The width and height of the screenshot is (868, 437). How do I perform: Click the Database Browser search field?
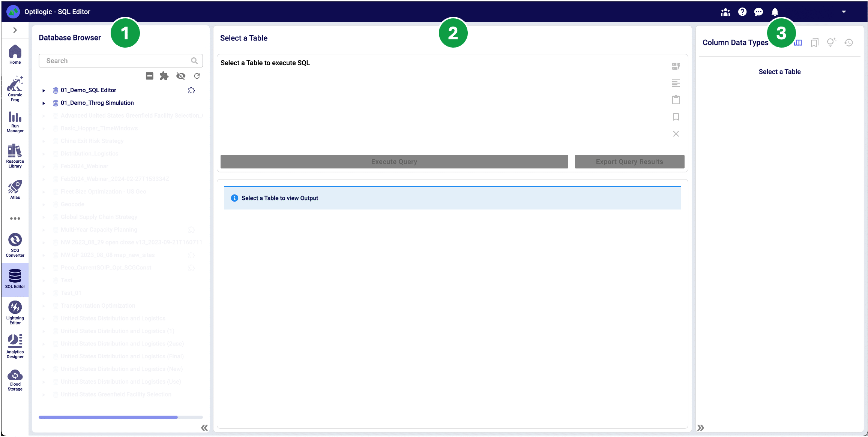116,61
